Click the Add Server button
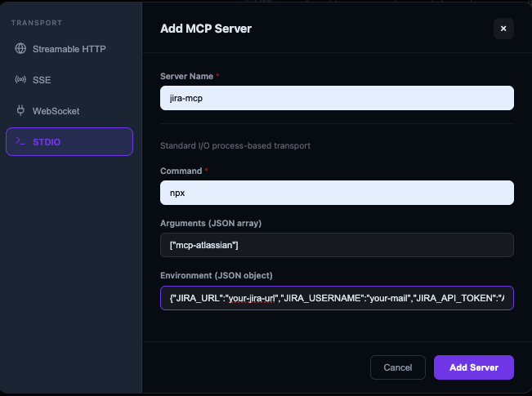 pyautogui.click(x=474, y=367)
